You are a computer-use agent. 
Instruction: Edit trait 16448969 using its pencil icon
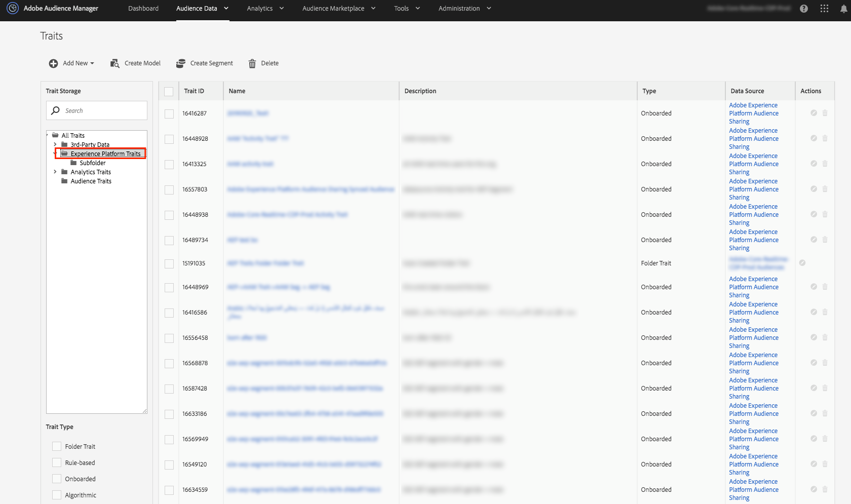tap(814, 287)
